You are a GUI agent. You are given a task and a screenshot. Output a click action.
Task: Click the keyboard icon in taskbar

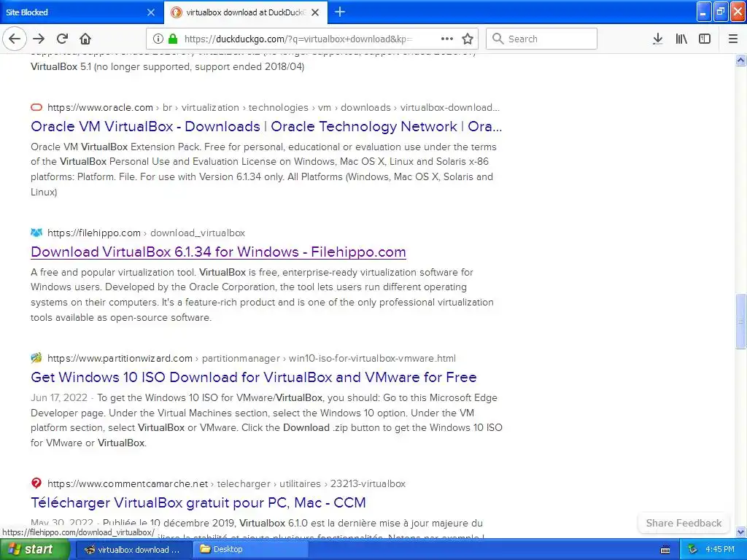pyautogui.click(x=665, y=550)
